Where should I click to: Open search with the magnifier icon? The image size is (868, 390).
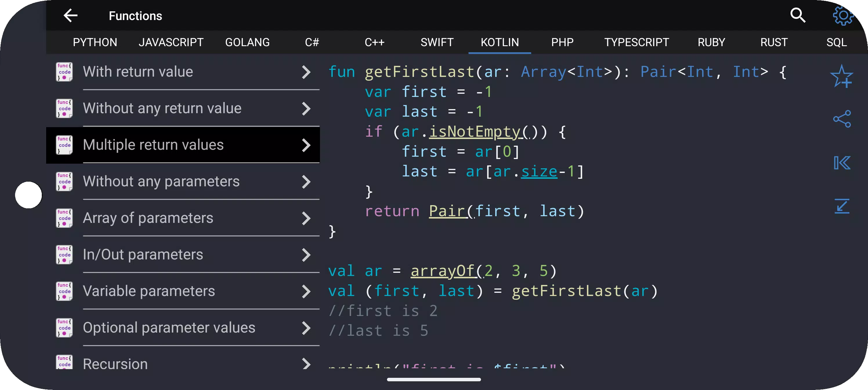(798, 15)
